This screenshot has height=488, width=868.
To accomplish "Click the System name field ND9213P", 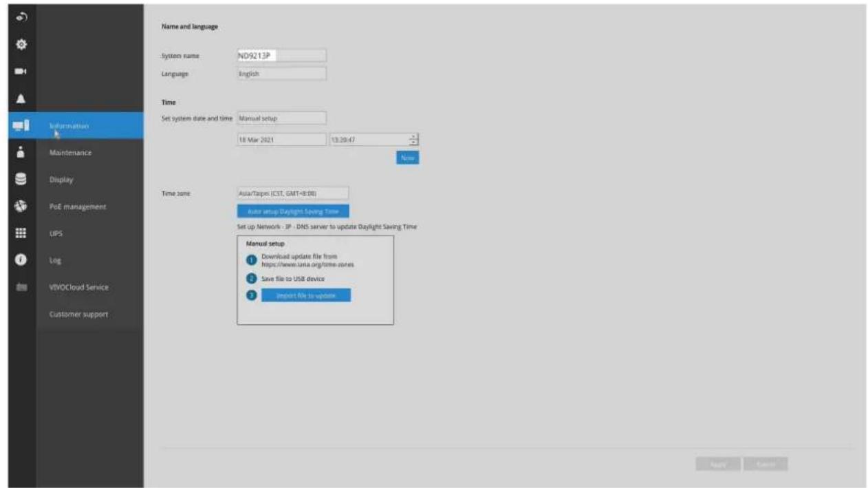I will coord(281,56).
